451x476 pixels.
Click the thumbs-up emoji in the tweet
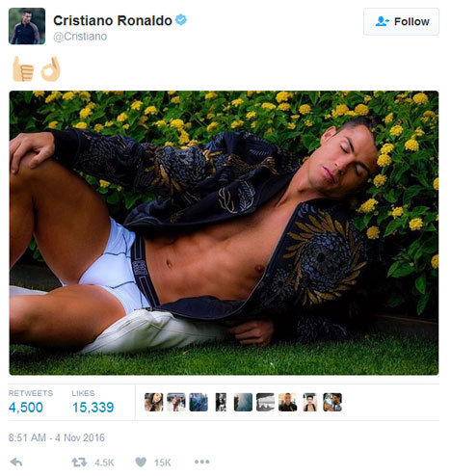(x=23, y=69)
